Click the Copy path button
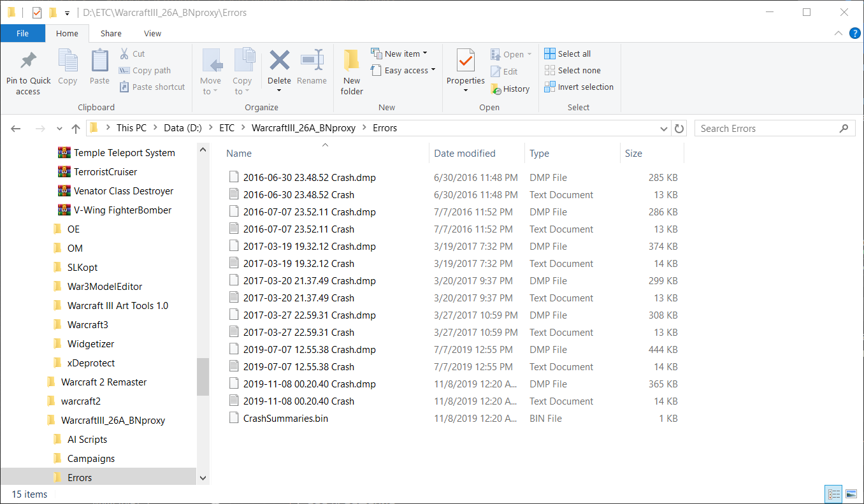The height and width of the screenshot is (504, 864). 145,71
